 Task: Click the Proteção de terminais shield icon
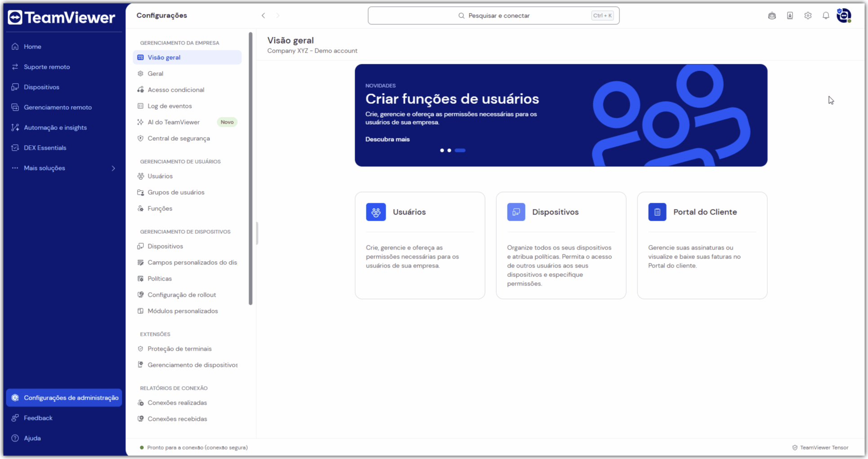[x=141, y=348]
